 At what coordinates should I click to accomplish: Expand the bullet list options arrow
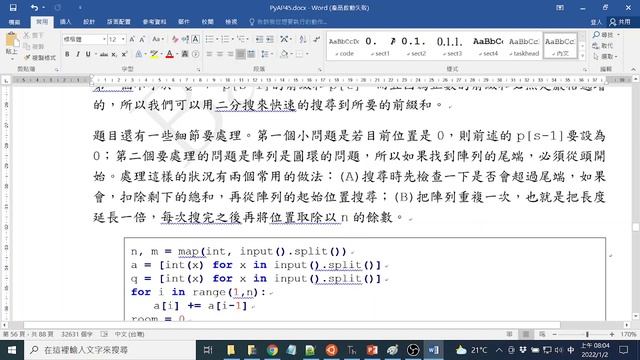coord(217,40)
